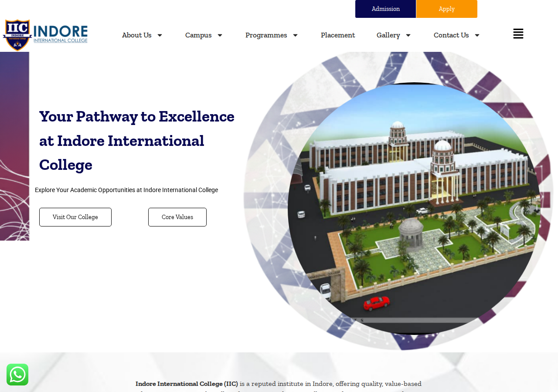Click the Core Values button
558x392 pixels.
coord(177,217)
